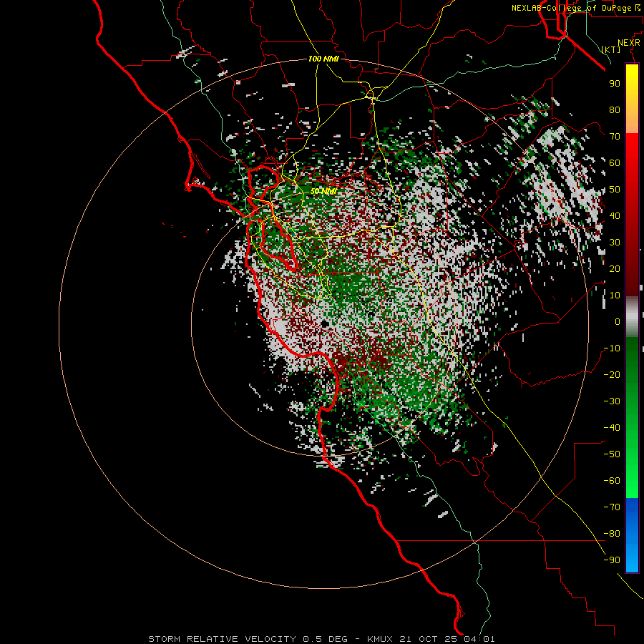Click the 30 value on velocity scale
This screenshot has height=644, width=644.
pyautogui.click(x=615, y=243)
